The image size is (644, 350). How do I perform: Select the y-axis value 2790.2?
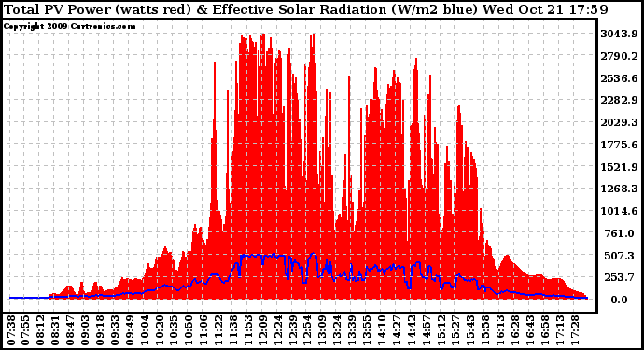point(620,56)
